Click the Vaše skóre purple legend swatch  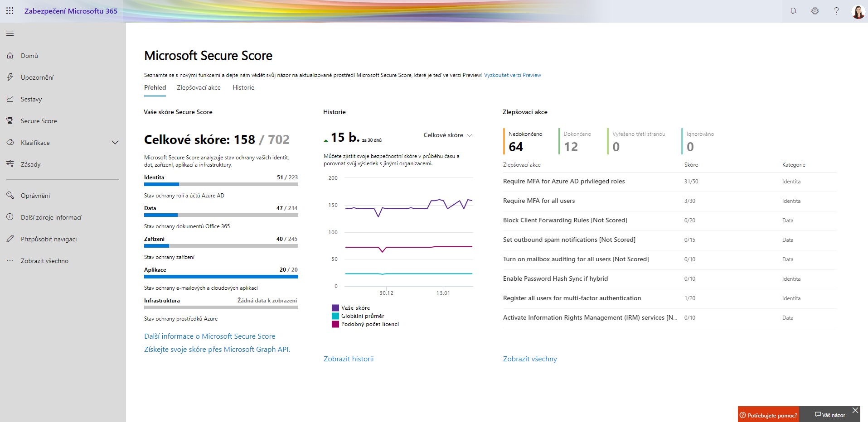[335, 308]
